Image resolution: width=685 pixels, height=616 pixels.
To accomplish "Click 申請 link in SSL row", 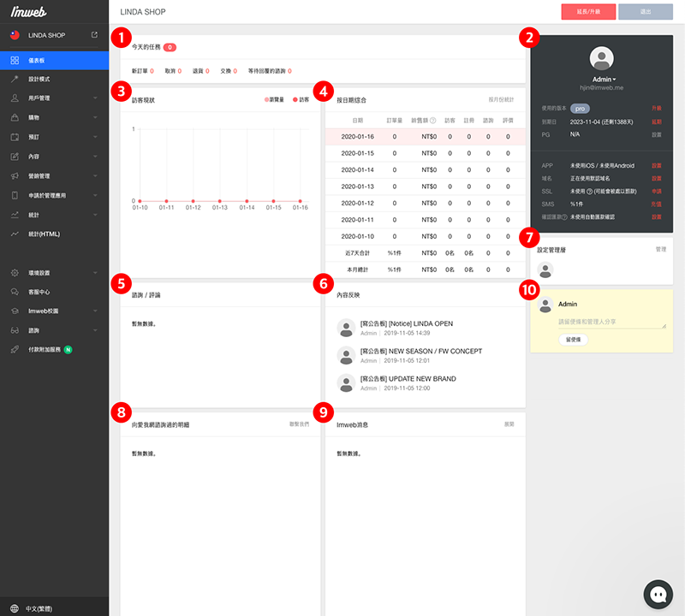I will click(657, 192).
